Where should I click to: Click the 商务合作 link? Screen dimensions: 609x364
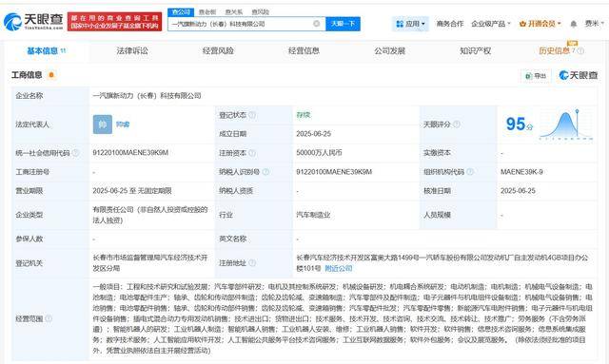pos(450,24)
